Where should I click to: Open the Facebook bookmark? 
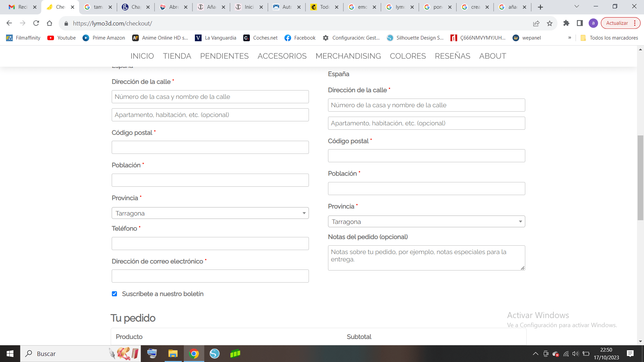[300, 38]
